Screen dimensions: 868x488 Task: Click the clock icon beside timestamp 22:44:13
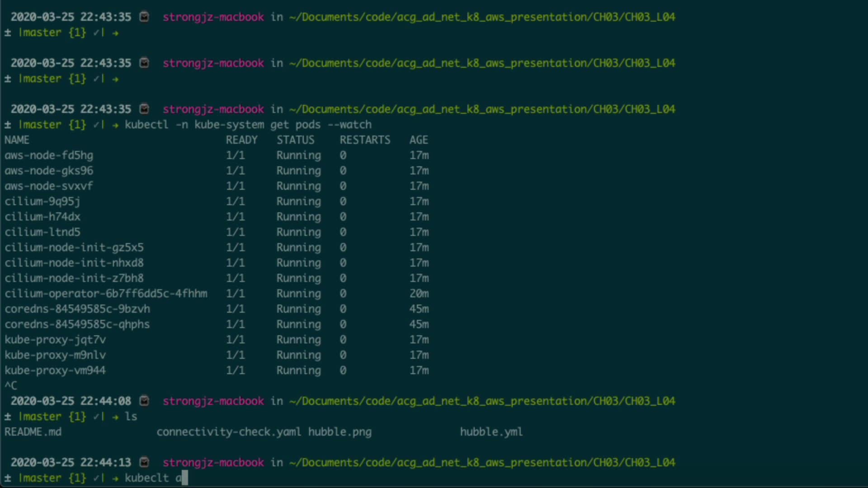pyautogui.click(x=144, y=462)
